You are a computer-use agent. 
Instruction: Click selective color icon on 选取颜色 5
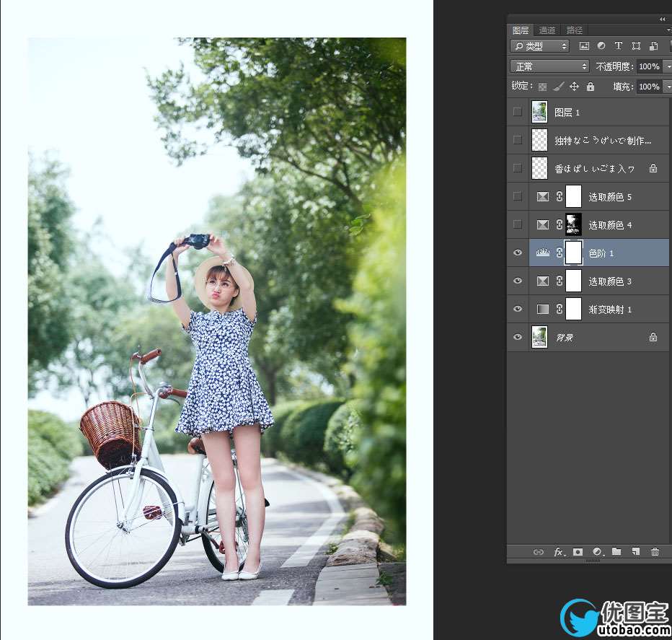coord(542,196)
